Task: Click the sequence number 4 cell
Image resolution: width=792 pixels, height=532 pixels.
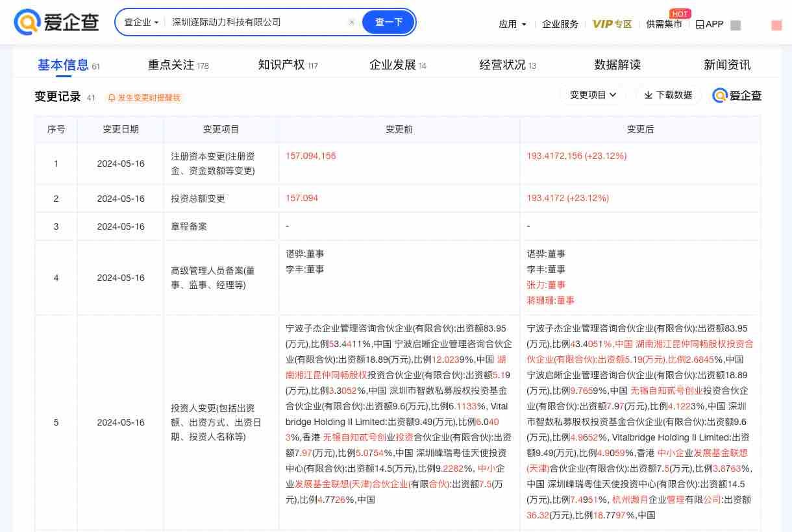Action: [56, 278]
